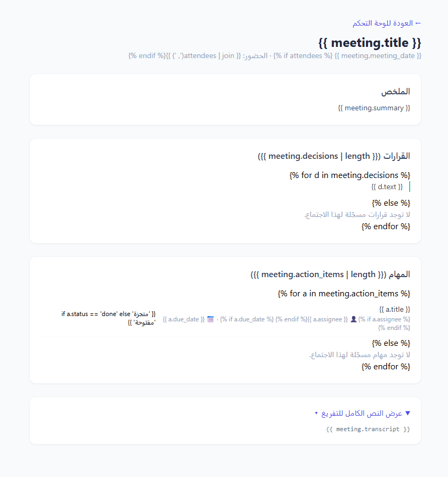The image size is (448, 477).
Task: Click the الملخص section heading
Action: [396, 92]
